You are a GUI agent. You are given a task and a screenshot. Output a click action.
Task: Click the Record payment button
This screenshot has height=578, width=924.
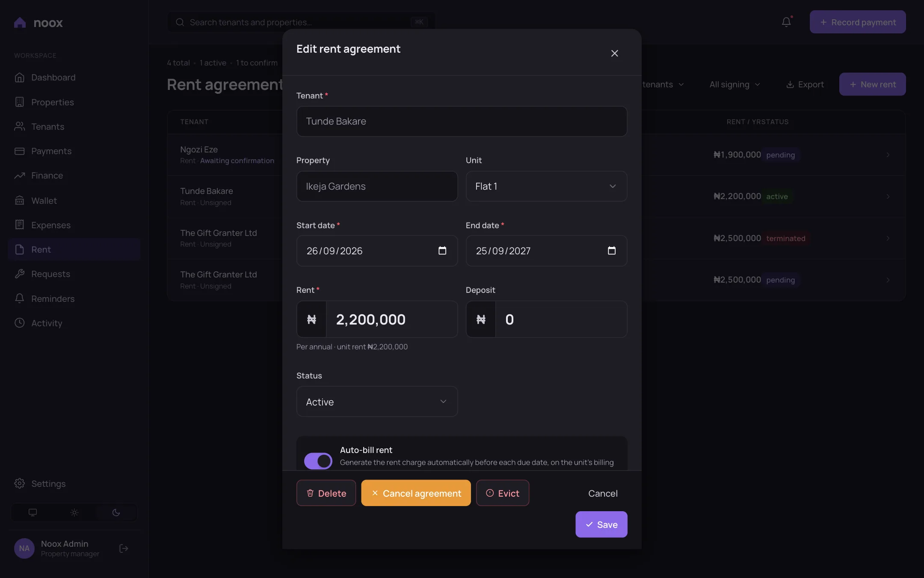coord(857,22)
